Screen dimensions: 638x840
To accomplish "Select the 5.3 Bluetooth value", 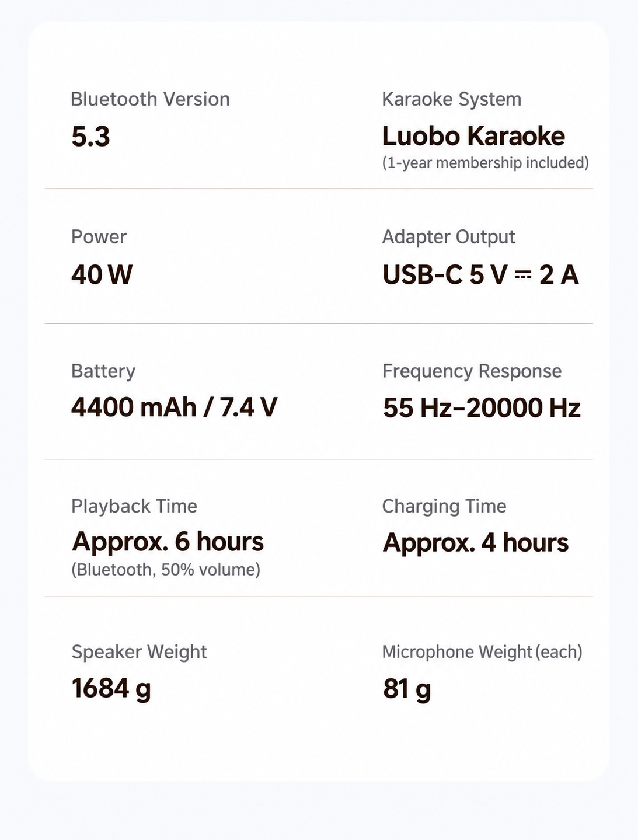I will 90,137.
